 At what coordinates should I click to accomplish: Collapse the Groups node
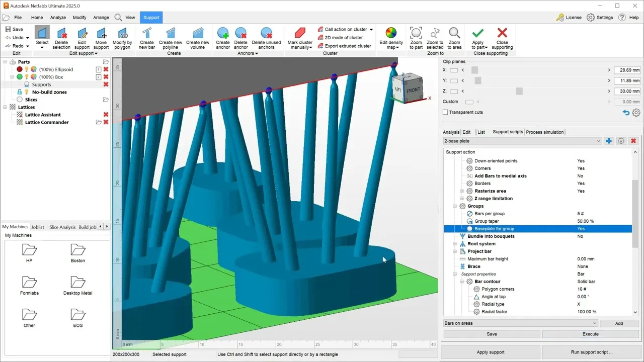point(455,206)
